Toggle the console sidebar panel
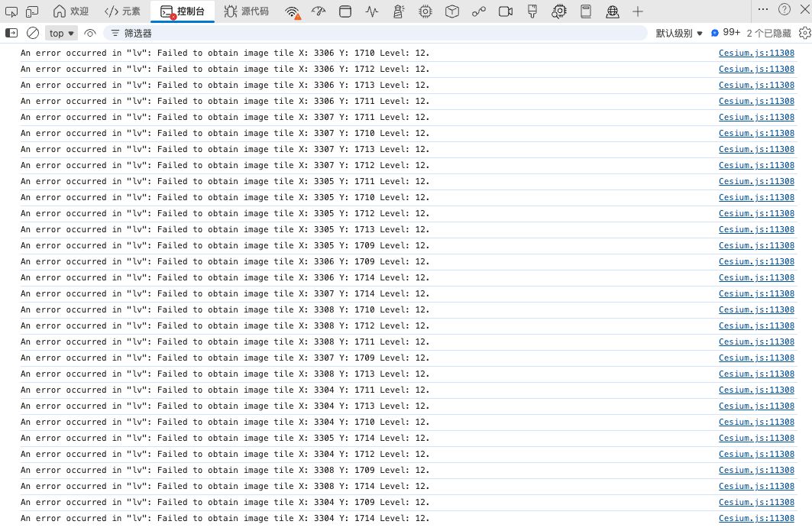812x531 pixels. coord(11,33)
